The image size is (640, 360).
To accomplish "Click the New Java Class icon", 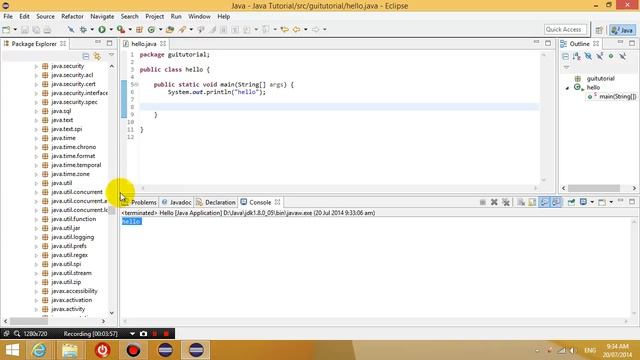I will (151, 29).
